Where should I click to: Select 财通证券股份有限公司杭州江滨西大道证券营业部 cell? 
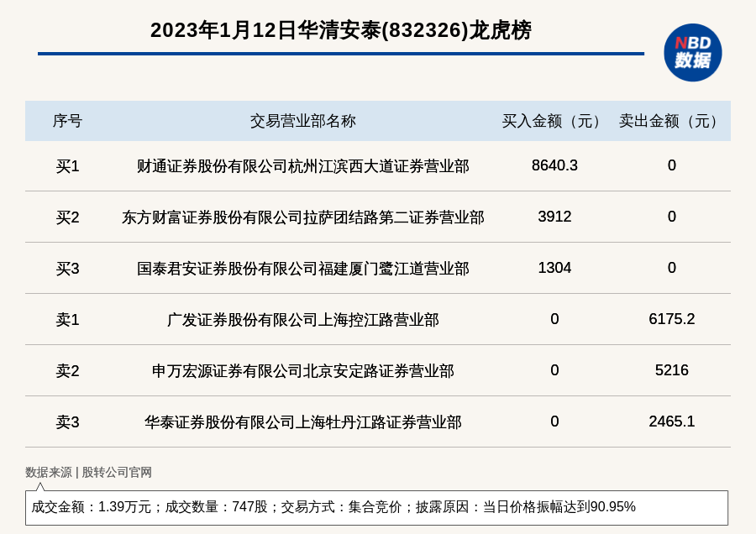(x=302, y=166)
